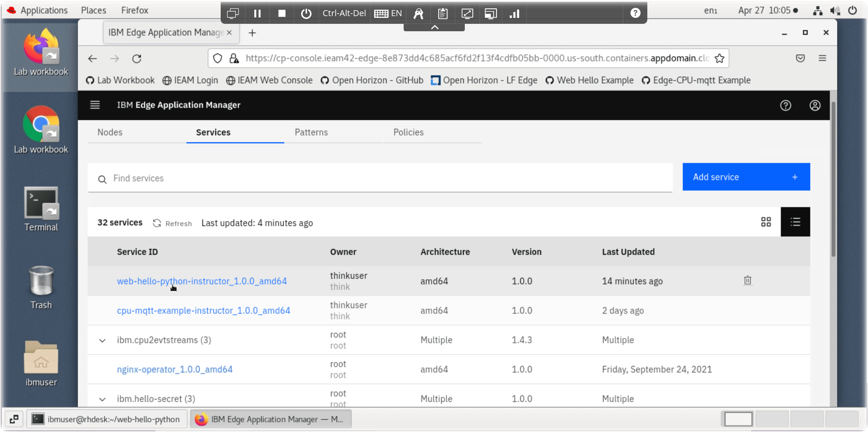
Task: Open Edge-CPU-mqtt Example bookmark
Action: (x=696, y=80)
